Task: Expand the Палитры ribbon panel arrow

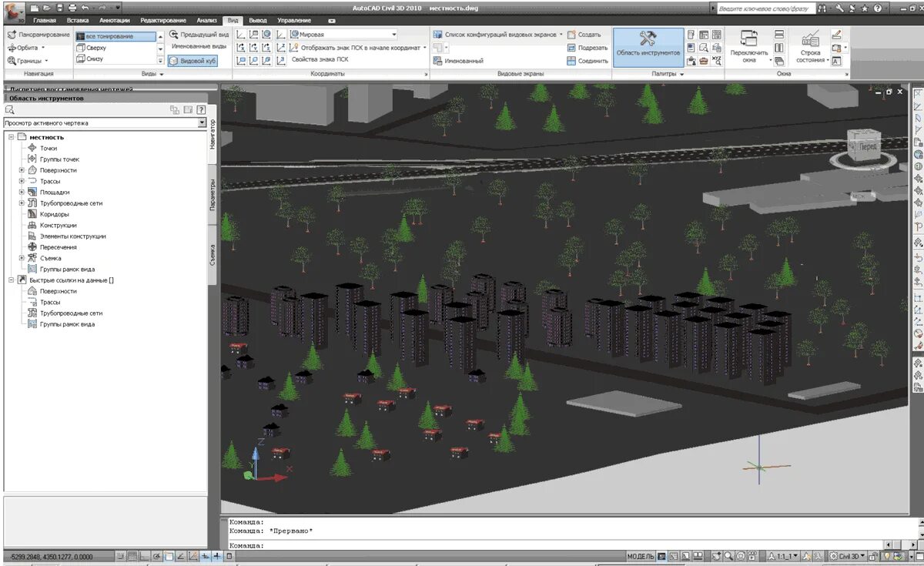Action: click(681, 74)
